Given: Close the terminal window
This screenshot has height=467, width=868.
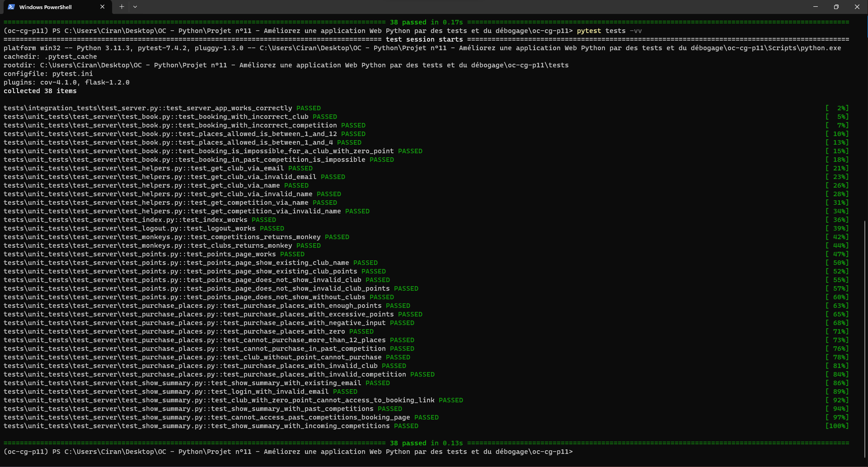Looking at the screenshot, I should (857, 7).
